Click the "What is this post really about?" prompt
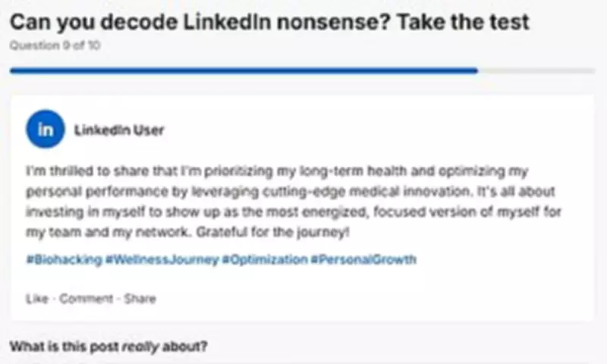Screen dimensions: 607x364 pos(109,348)
